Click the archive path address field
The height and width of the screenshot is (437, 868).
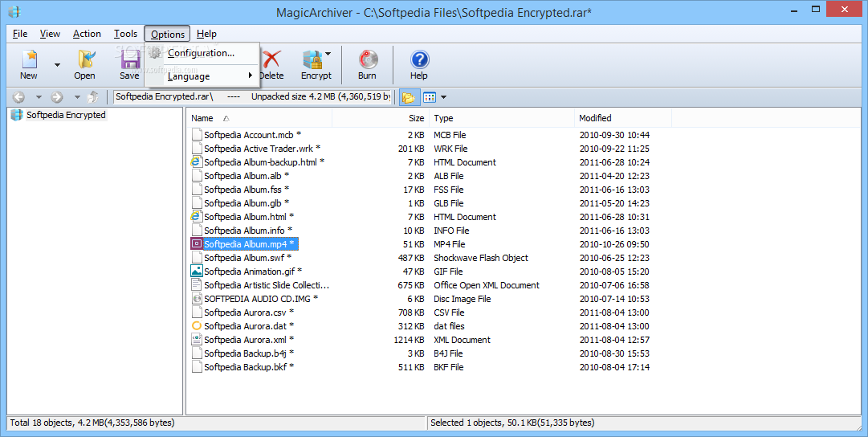click(x=252, y=97)
